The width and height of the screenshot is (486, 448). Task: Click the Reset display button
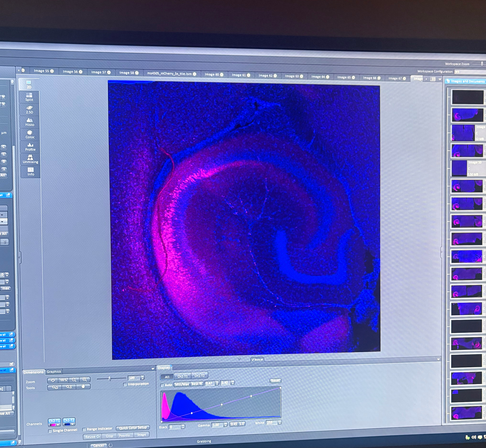[275, 381]
